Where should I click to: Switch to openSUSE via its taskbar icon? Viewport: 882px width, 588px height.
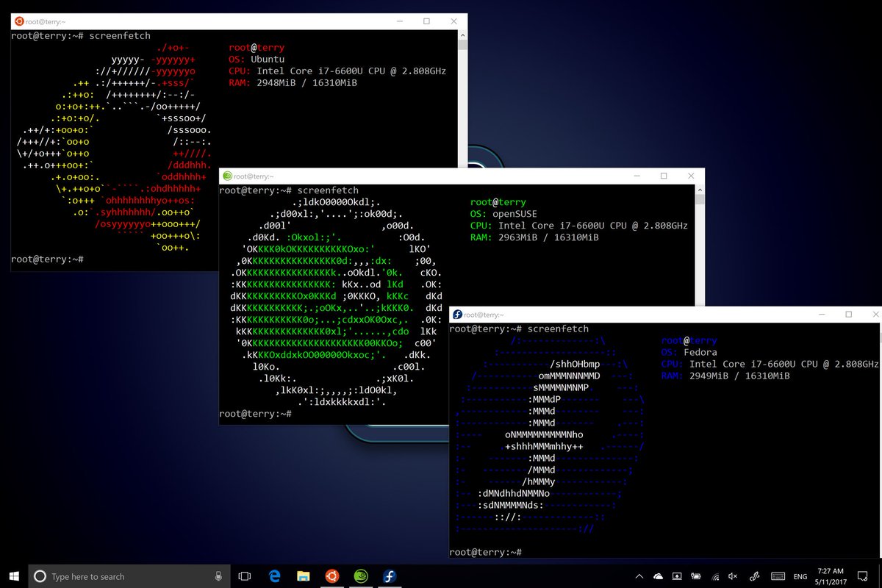pyautogui.click(x=361, y=576)
